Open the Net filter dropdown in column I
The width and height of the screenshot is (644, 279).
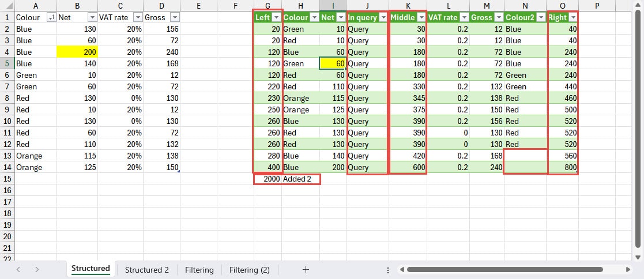(x=341, y=18)
